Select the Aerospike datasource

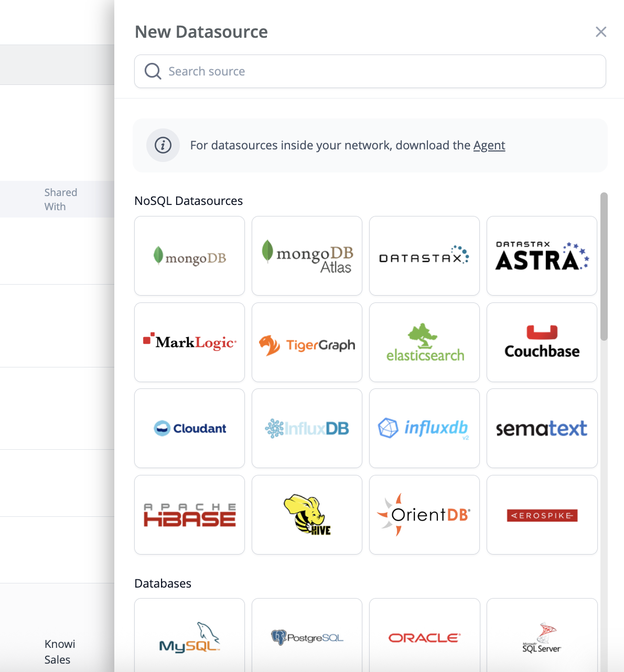coord(542,515)
